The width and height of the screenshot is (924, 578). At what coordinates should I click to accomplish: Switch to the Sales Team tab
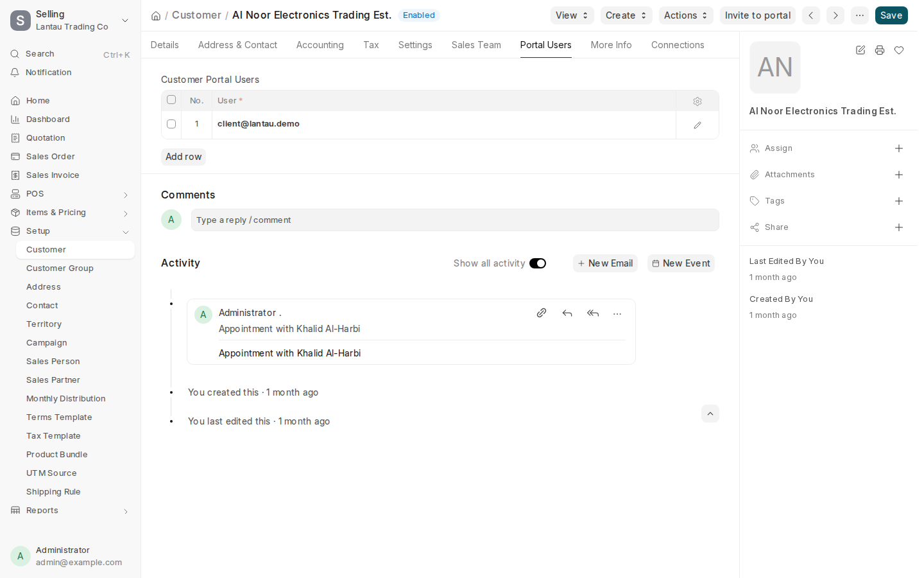tap(476, 45)
